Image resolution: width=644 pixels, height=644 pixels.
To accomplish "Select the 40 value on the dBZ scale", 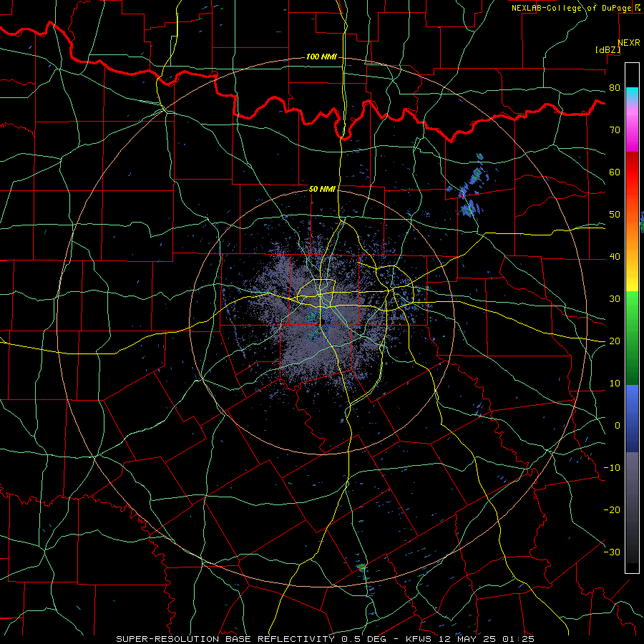I will click(x=615, y=257).
